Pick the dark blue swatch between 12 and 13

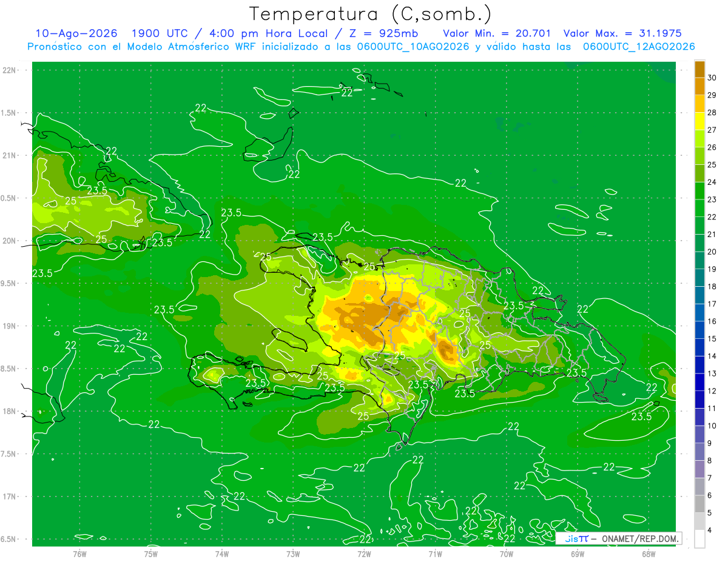pos(699,383)
